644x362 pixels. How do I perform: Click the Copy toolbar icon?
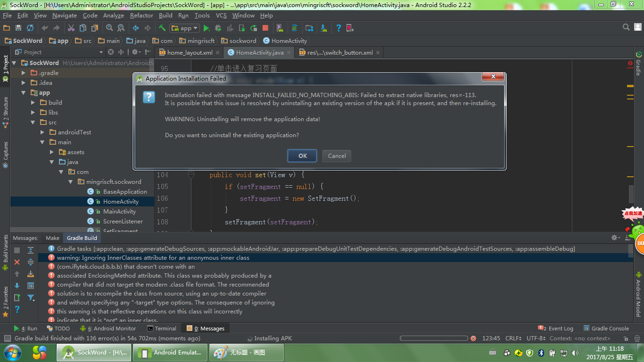click(83, 28)
